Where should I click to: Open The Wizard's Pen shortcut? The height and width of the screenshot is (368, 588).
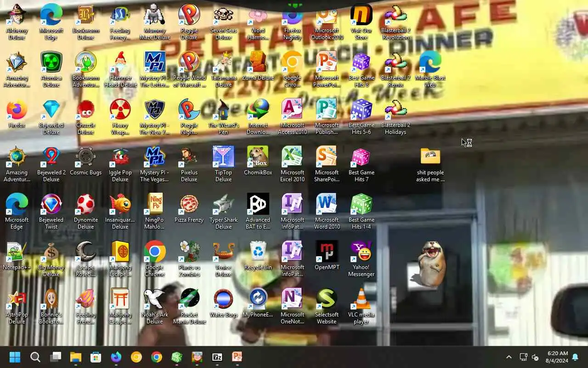tap(224, 117)
